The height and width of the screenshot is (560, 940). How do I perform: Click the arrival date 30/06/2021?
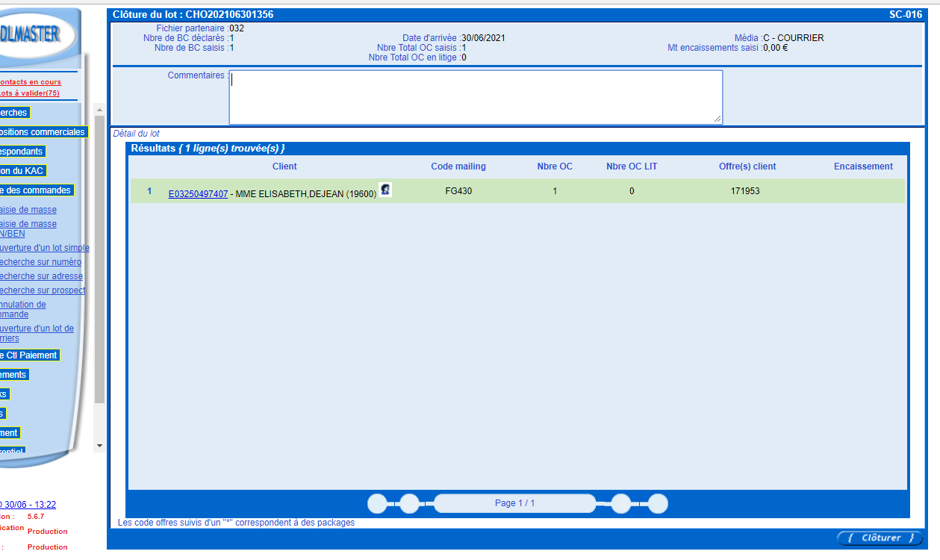(x=483, y=38)
